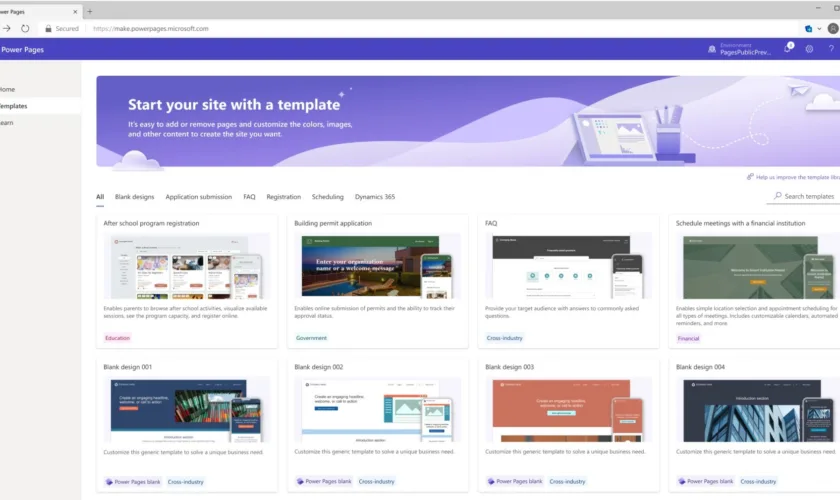The width and height of the screenshot is (840, 500).
Task: Click the Power Pages header title
Action: pyautogui.click(x=22, y=49)
